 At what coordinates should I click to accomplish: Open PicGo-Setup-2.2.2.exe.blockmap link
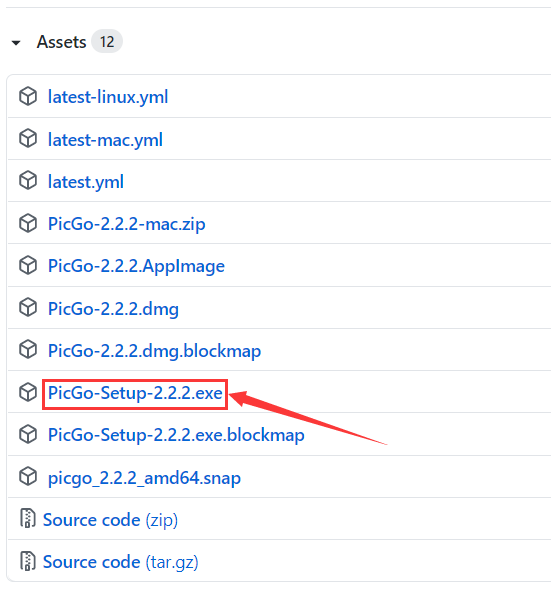[176, 435]
